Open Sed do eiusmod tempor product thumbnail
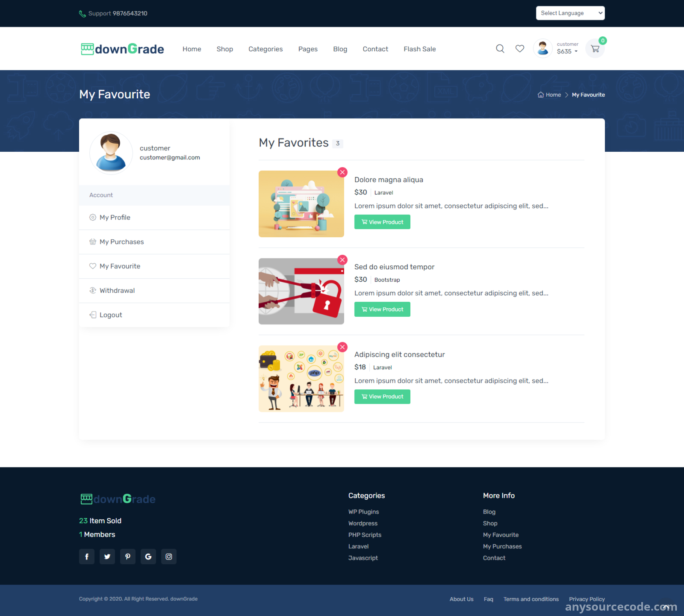Screen dimensions: 684x616 [x=301, y=291]
